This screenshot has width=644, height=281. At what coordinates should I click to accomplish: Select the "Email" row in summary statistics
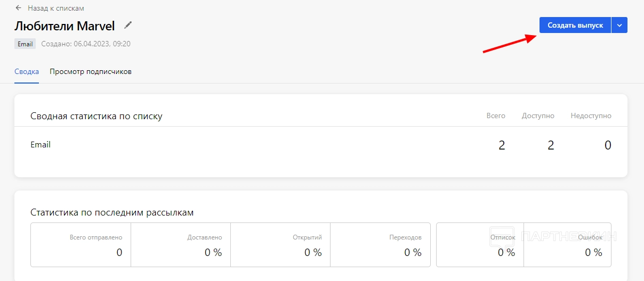(41, 145)
